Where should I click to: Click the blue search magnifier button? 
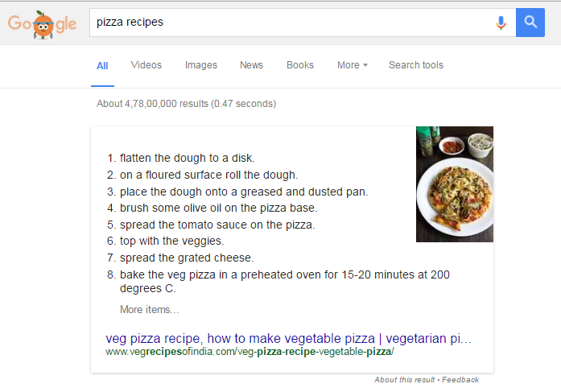530,23
